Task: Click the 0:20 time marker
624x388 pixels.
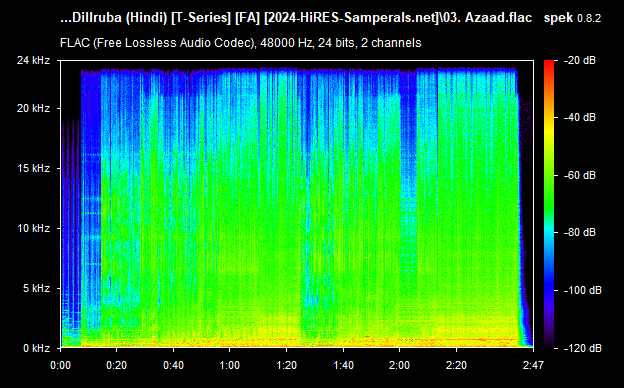Action: tap(117, 365)
